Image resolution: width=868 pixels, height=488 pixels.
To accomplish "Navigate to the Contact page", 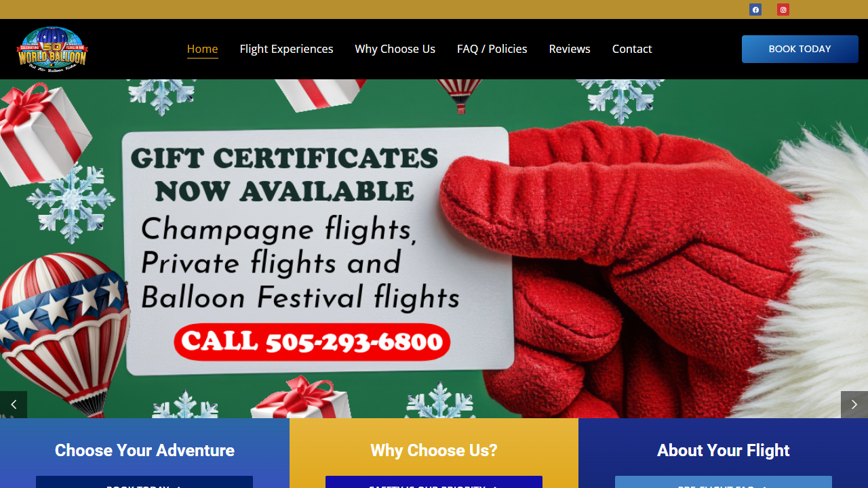I will [x=632, y=49].
